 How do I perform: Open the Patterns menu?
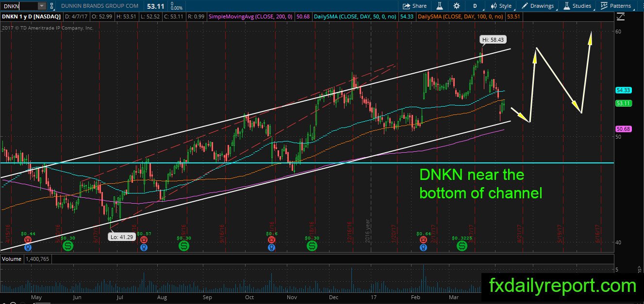(616, 6)
